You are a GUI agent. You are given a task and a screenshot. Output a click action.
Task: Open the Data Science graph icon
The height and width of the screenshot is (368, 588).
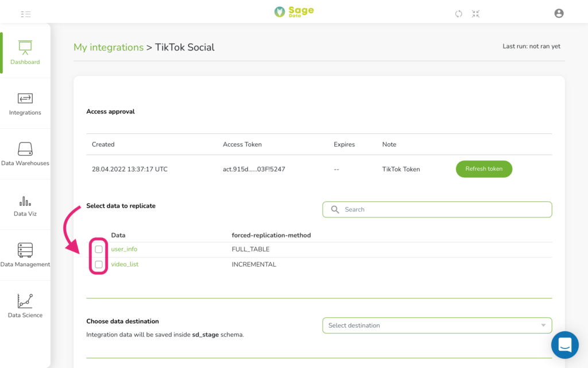coord(25,301)
